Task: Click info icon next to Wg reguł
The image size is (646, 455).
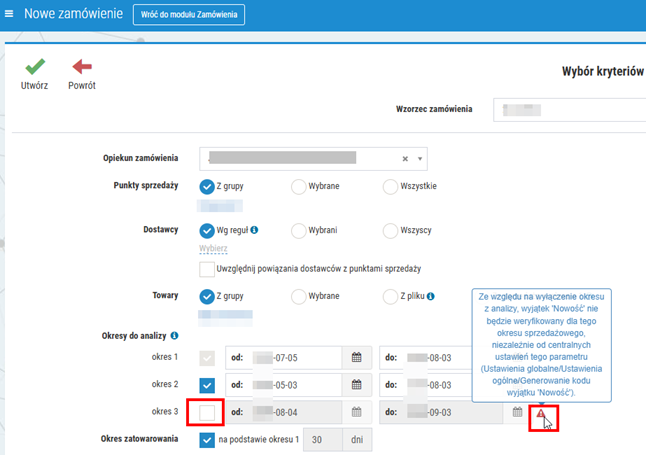Action: [254, 230]
